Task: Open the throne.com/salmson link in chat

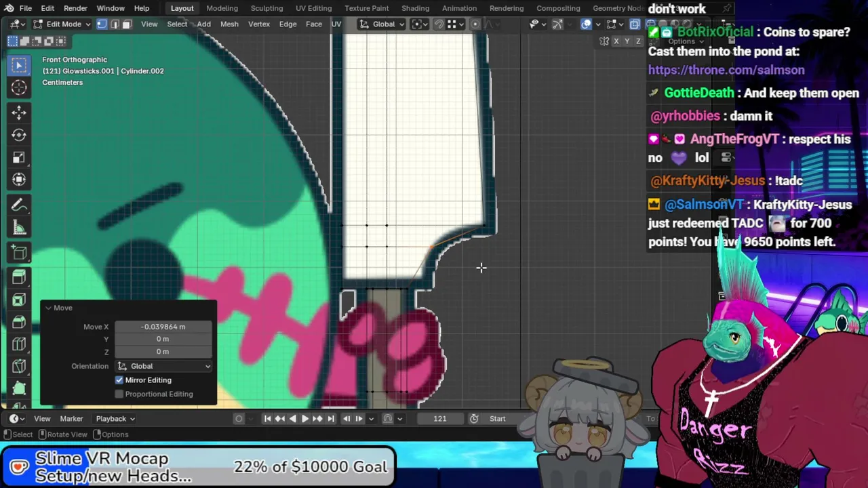Action: (x=726, y=70)
